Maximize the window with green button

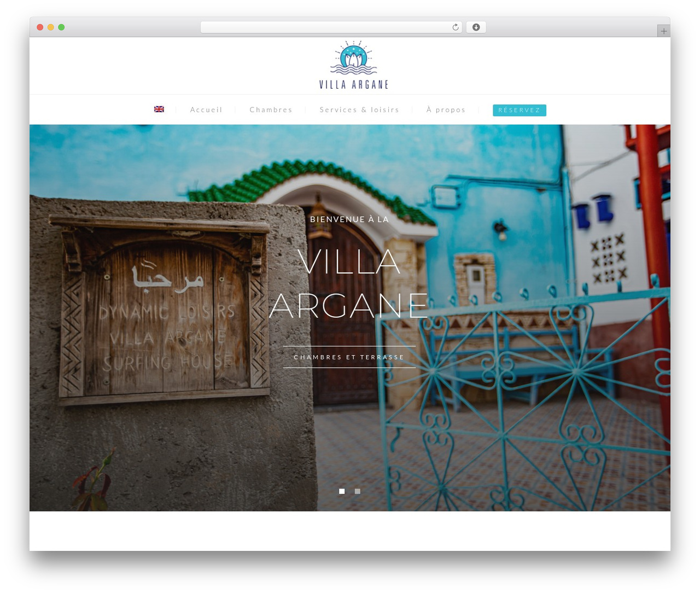pos(61,27)
